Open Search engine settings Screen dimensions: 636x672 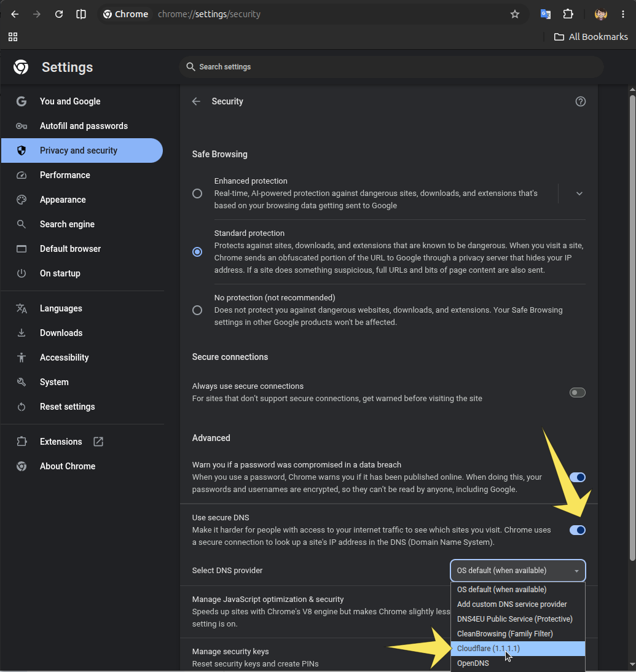[82, 224]
